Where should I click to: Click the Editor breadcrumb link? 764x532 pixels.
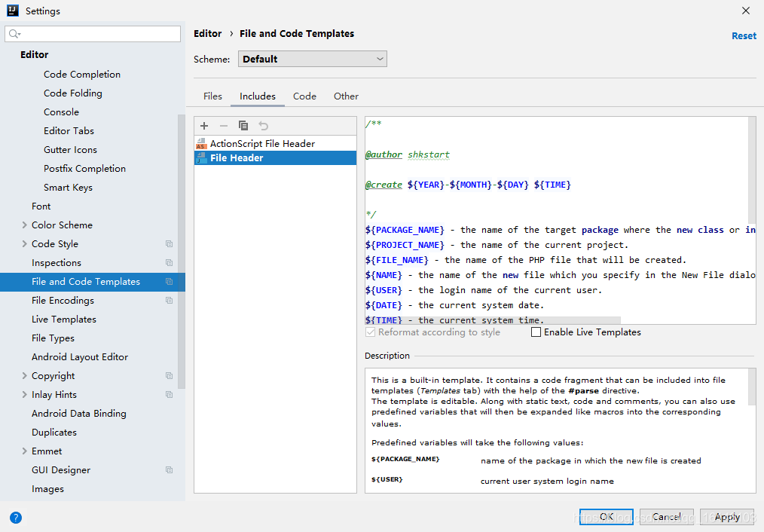[207, 34]
